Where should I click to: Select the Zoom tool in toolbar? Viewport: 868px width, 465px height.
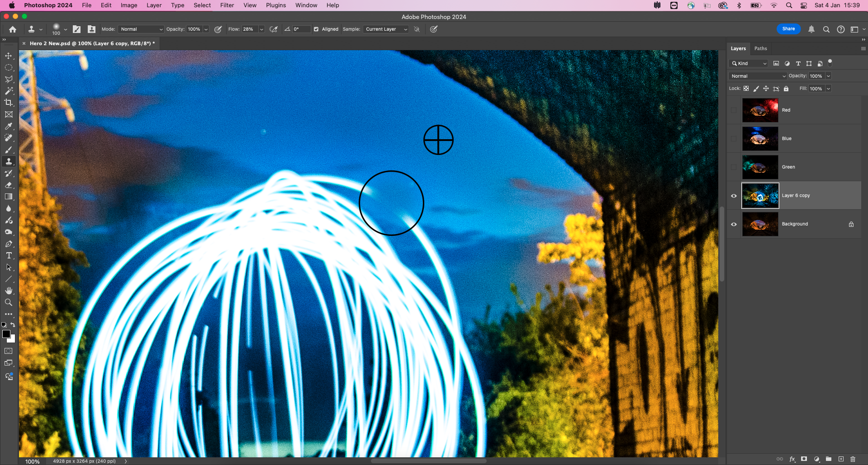(x=9, y=302)
